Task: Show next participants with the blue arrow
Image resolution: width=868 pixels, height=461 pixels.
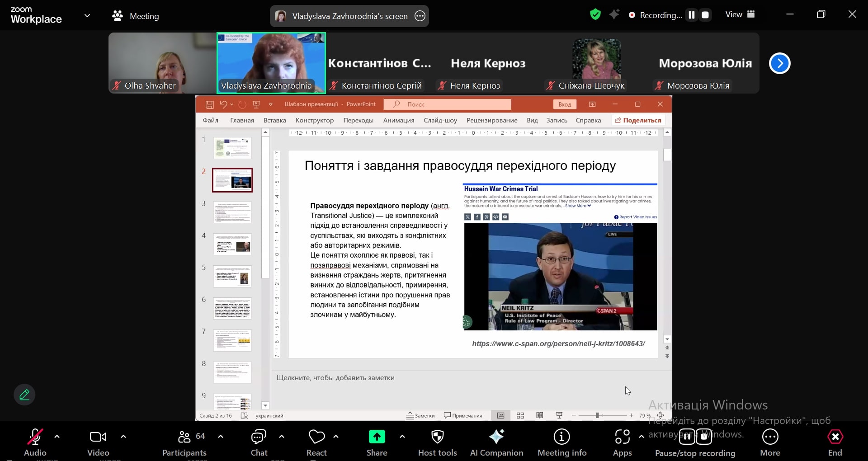Action: (x=780, y=63)
